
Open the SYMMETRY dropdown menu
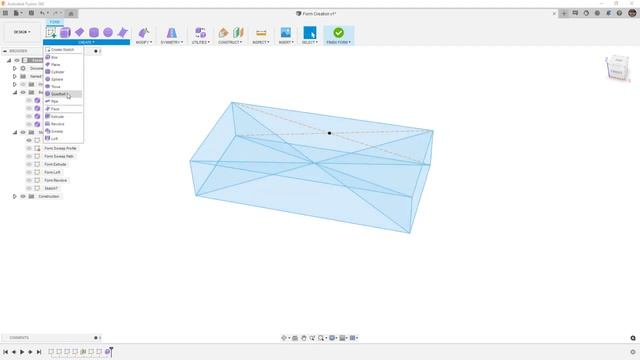[171, 42]
